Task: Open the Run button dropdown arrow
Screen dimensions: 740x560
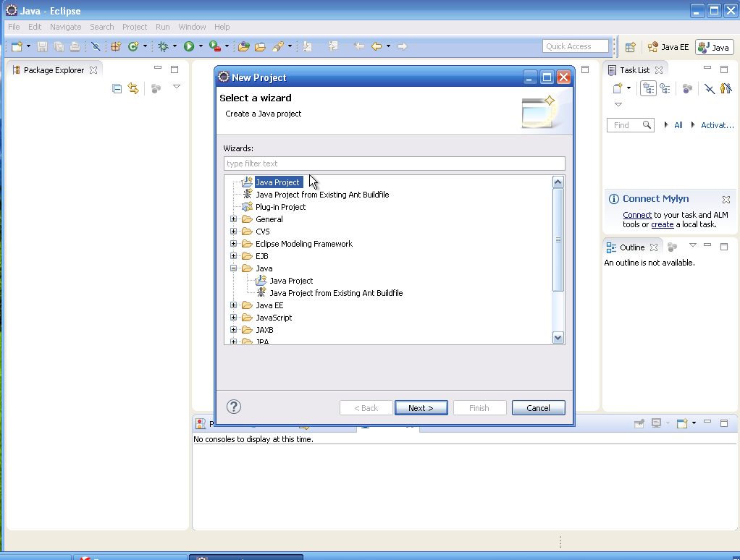Action: (x=201, y=46)
